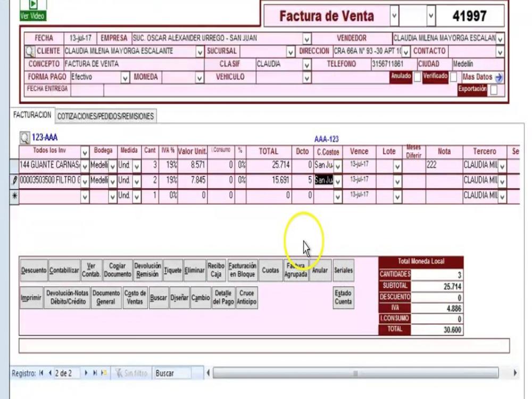Image resolution: width=532 pixels, height=399 pixels.
Task: Select the asterisk new-row marker
Action: (14, 196)
